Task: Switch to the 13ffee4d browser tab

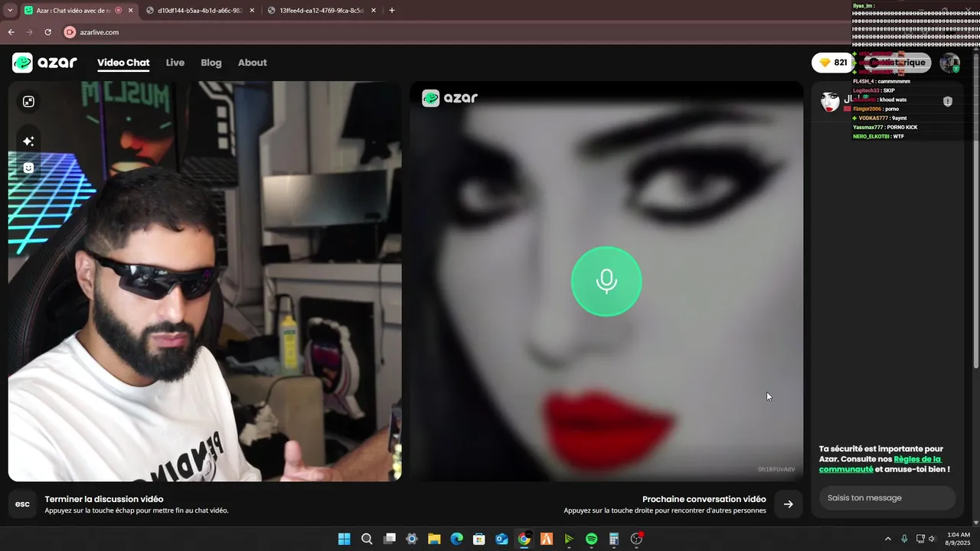Action: coord(322,11)
